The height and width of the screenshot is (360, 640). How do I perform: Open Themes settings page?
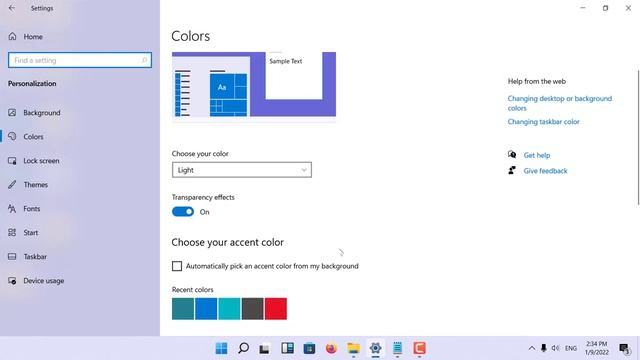(x=36, y=185)
